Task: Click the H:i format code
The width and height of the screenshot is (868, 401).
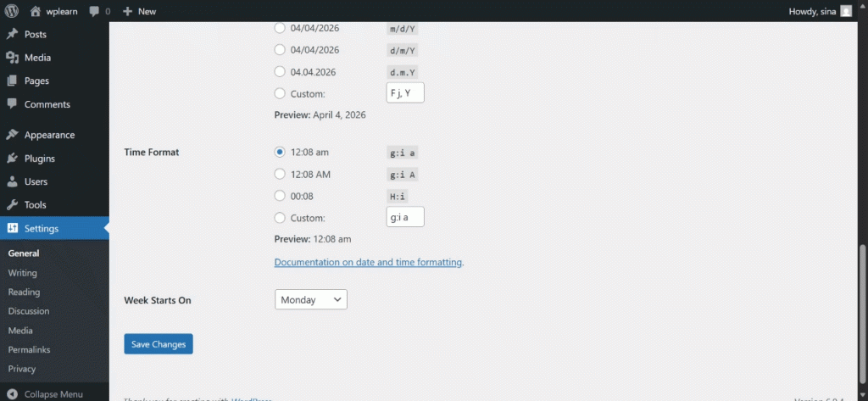Action: tap(398, 196)
